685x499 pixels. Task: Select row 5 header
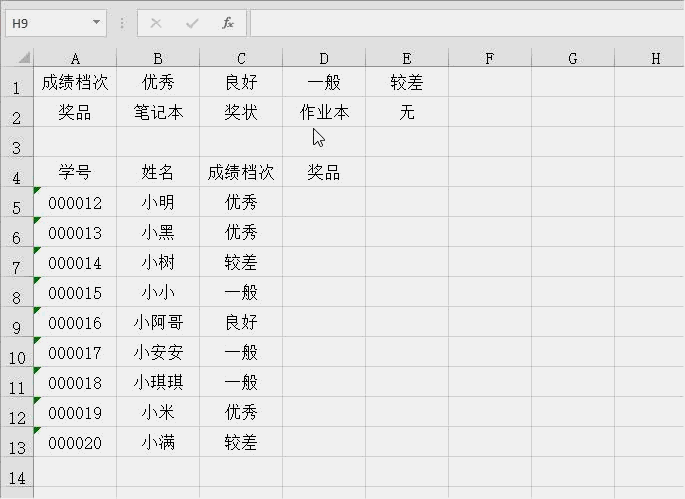pos(17,202)
